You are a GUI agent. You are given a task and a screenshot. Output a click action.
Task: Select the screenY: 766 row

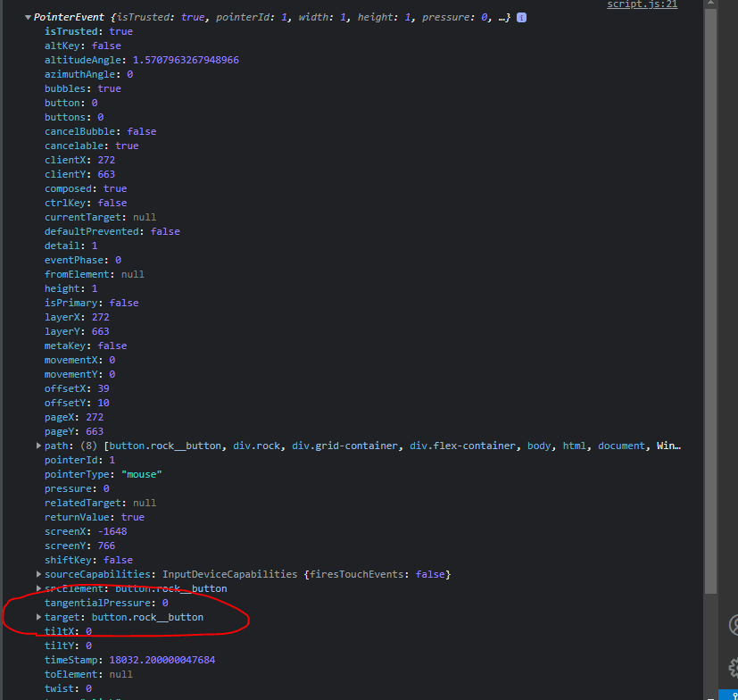pos(80,546)
